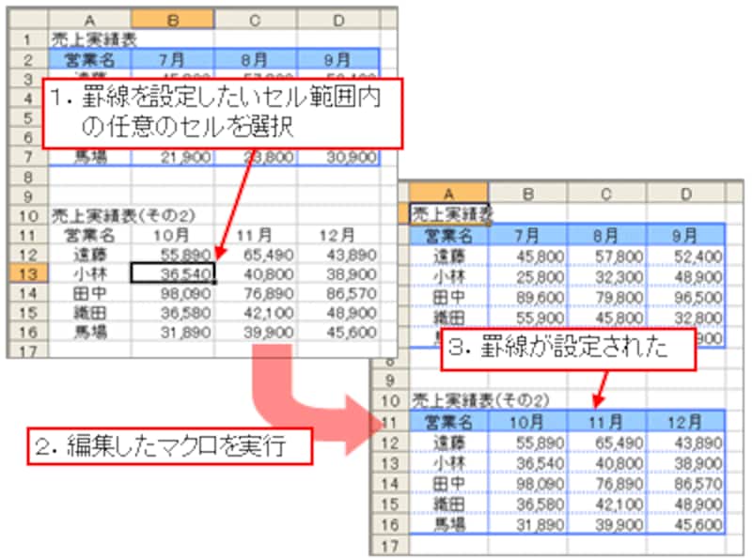The image size is (752, 560).
Task: Select row 16 header in the left worksheet
Action: [28, 333]
